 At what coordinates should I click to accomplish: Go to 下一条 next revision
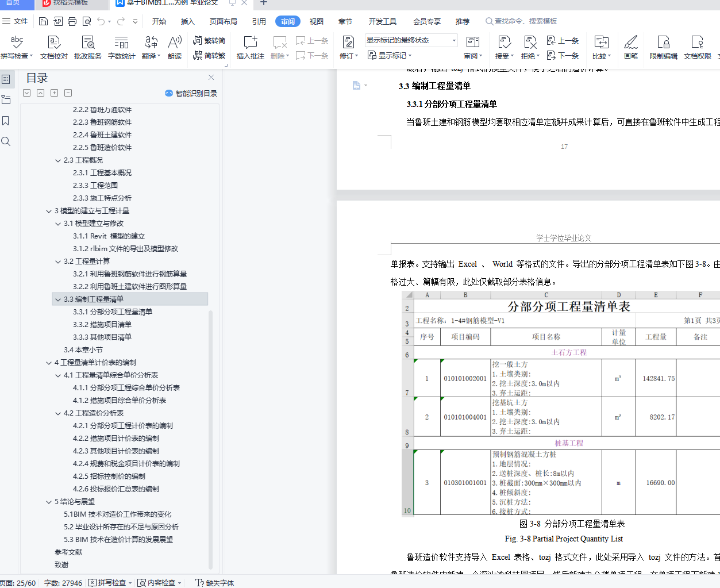tap(563, 55)
